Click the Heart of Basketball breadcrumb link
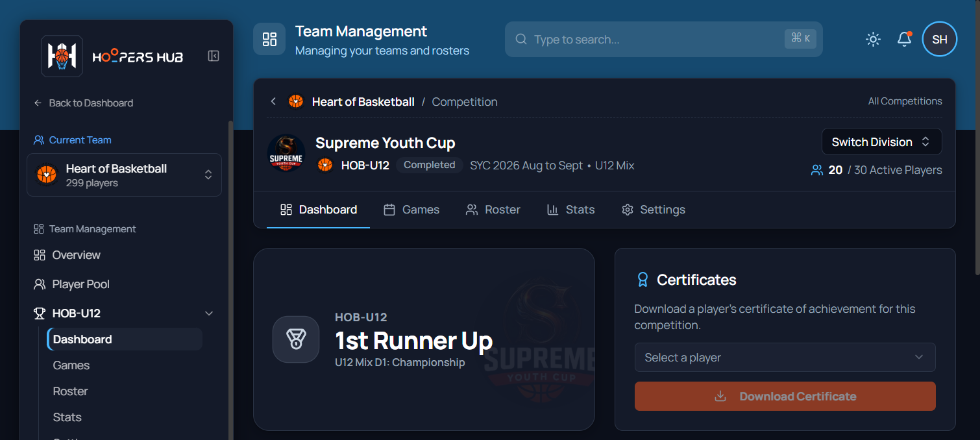The image size is (980, 440). 363,102
